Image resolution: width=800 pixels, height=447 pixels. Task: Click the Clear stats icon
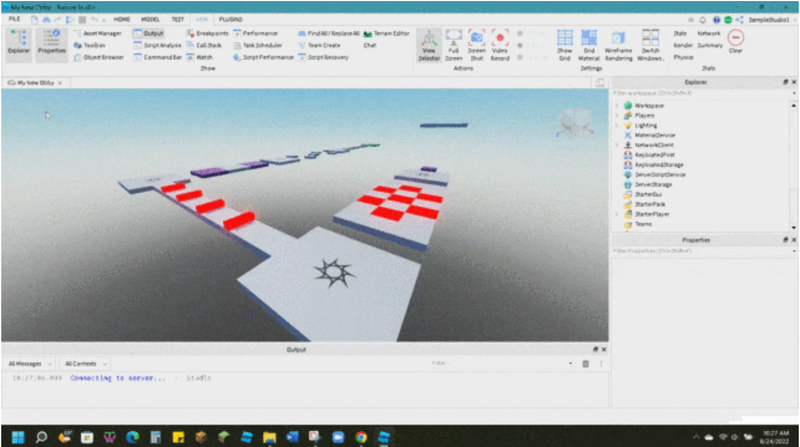coord(735,42)
